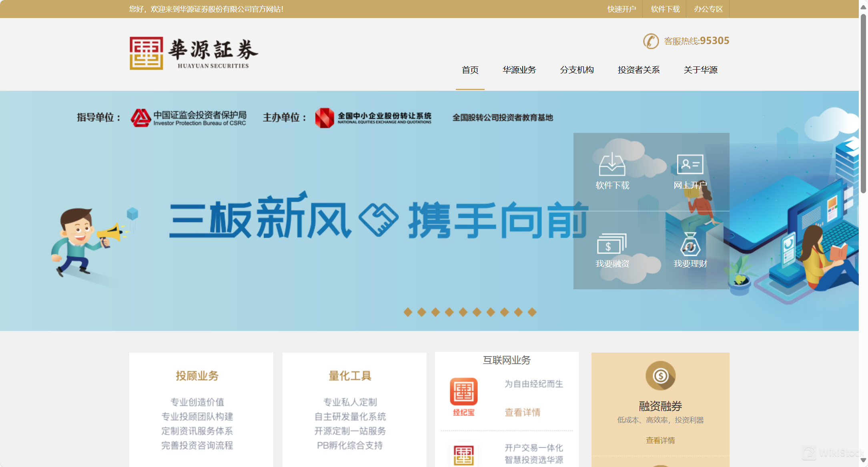Click the app icon beside 开户交易一体化

coord(463,455)
